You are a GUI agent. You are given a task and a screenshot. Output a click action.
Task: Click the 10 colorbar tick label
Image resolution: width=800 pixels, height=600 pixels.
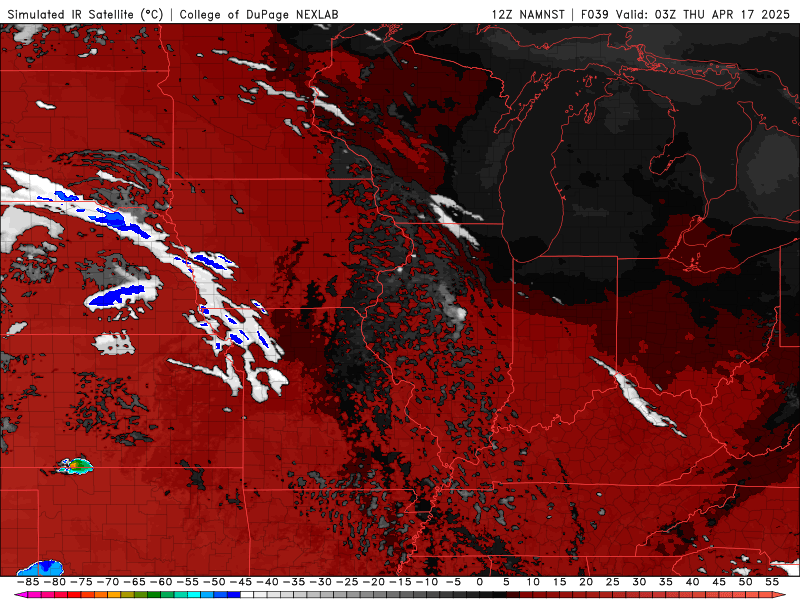click(533, 582)
